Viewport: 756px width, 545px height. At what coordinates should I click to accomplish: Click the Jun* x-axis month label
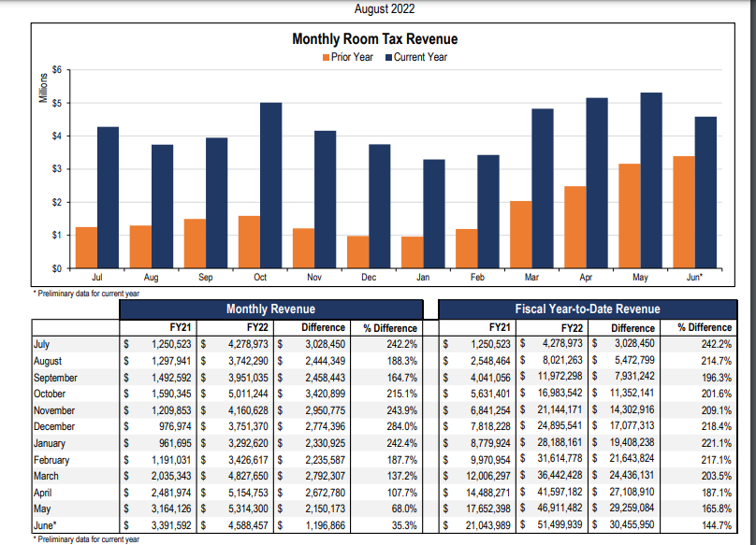(x=694, y=278)
